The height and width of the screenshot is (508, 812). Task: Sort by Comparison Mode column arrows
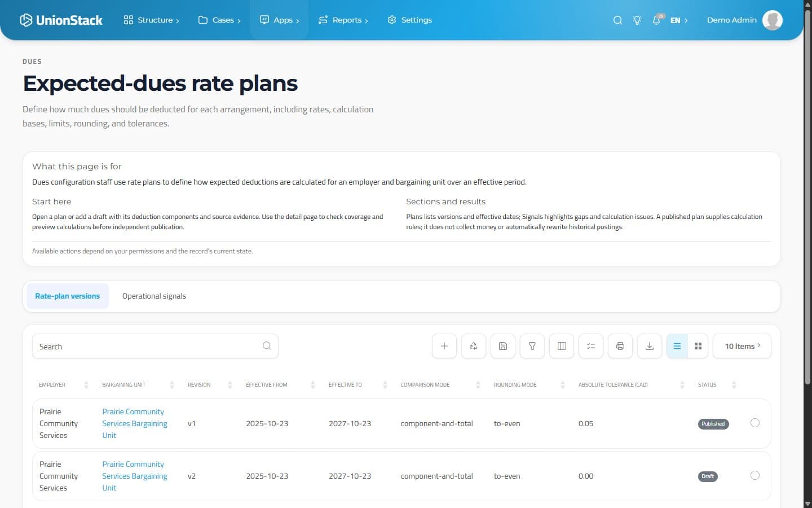pos(478,385)
